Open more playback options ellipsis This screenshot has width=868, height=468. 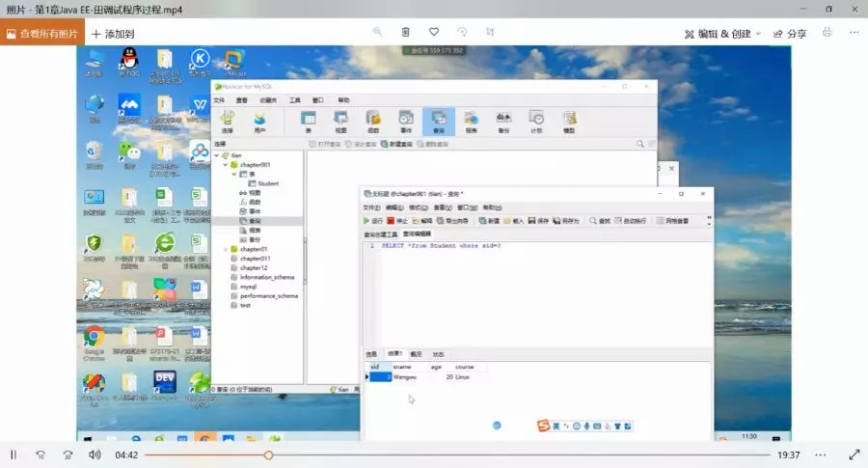[821, 454]
